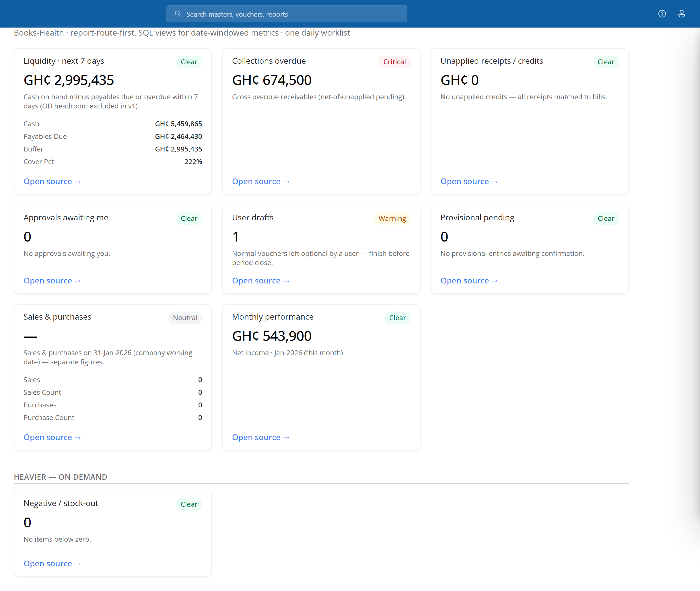Click the search magnifier icon
This screenshot has height=591, width=700.
click(178, 14)
